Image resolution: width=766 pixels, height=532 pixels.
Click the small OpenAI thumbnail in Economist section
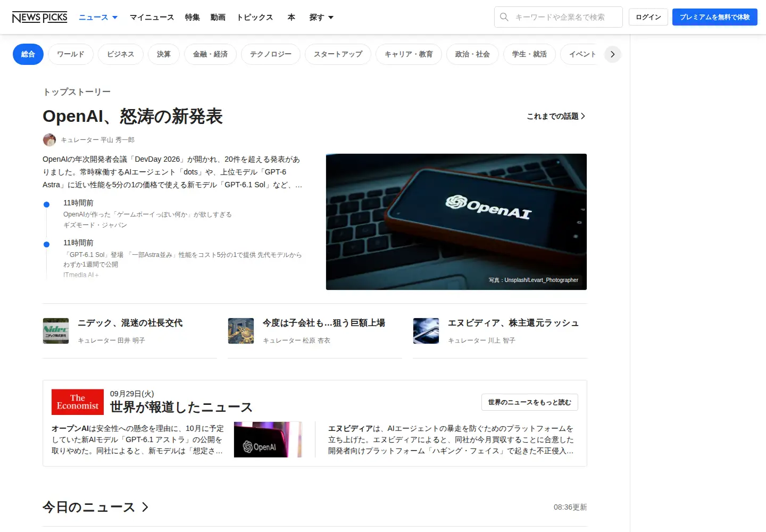coord(268,439)
